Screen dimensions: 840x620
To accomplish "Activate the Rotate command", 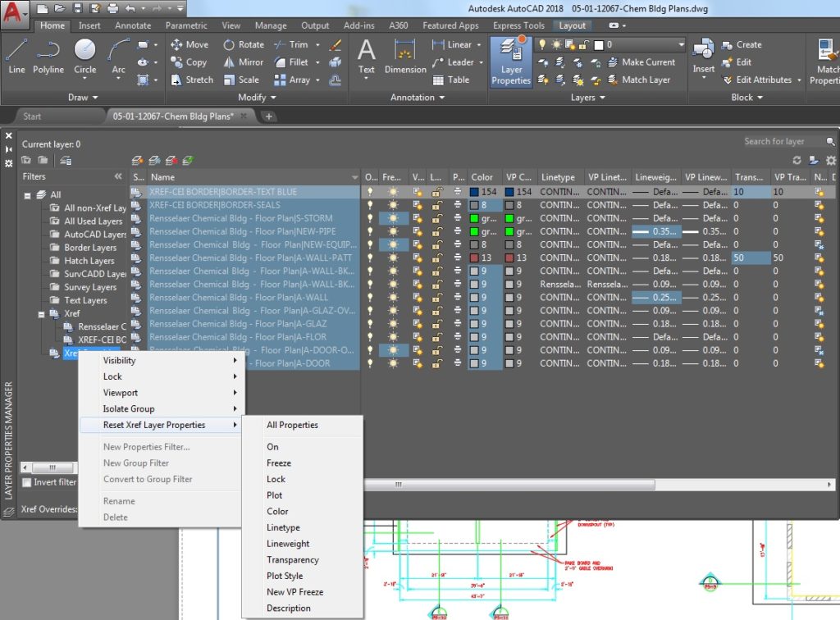I will pos(244,43).
